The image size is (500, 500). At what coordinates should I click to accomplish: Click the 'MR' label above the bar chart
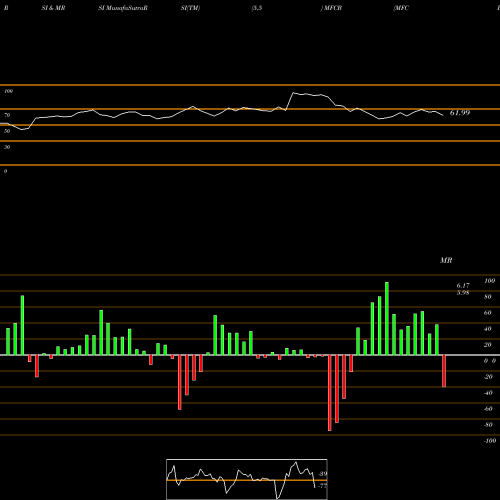[x=446, y=260]
